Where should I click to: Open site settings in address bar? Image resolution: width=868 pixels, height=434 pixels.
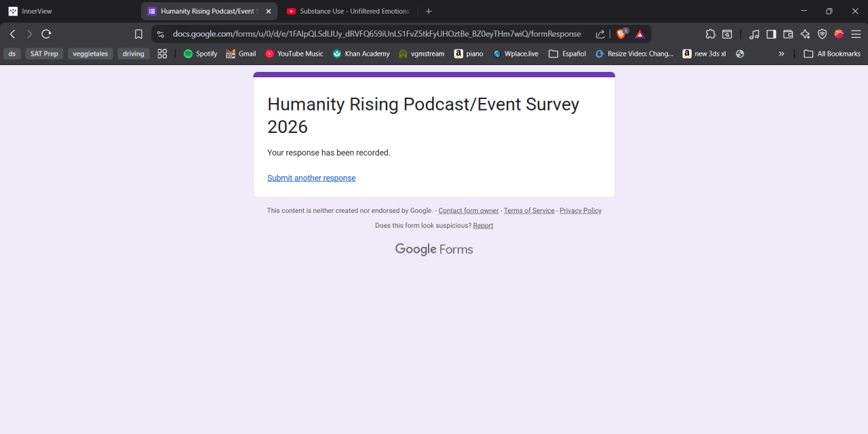tap(161, 34)
